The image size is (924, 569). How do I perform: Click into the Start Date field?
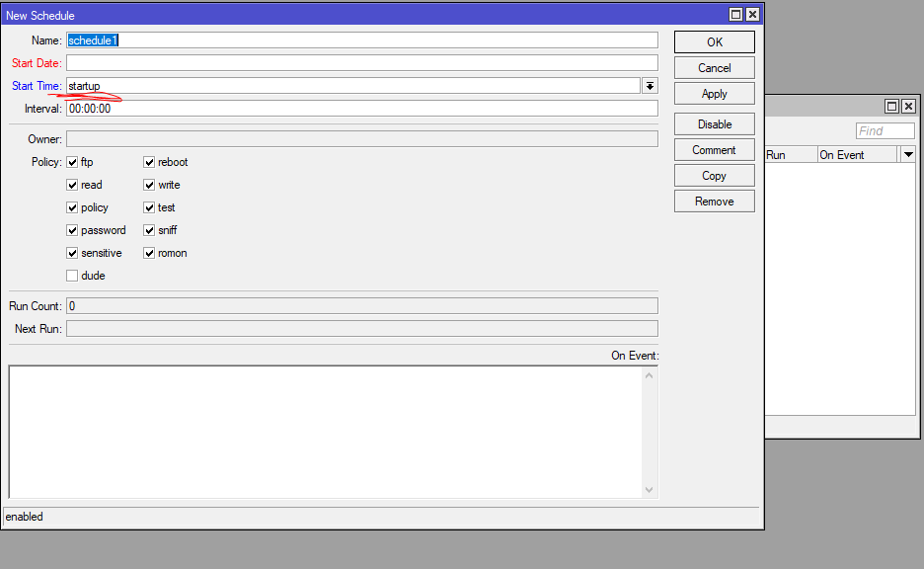tap(362, 63)
